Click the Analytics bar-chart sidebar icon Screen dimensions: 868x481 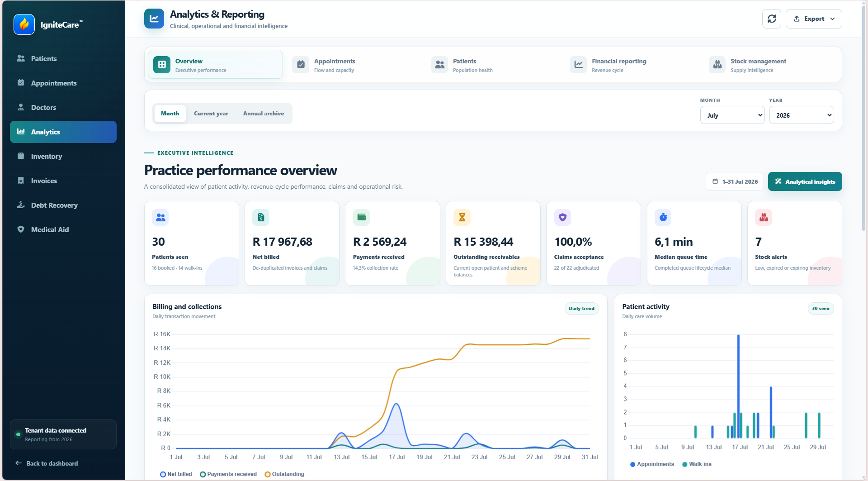(x=21, y=132)
